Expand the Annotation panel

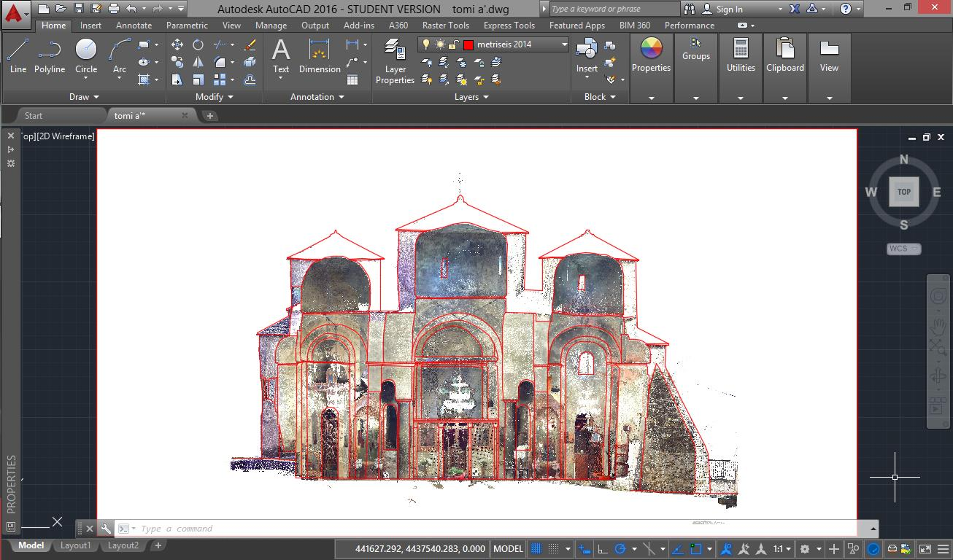click(x=317, y=96)
